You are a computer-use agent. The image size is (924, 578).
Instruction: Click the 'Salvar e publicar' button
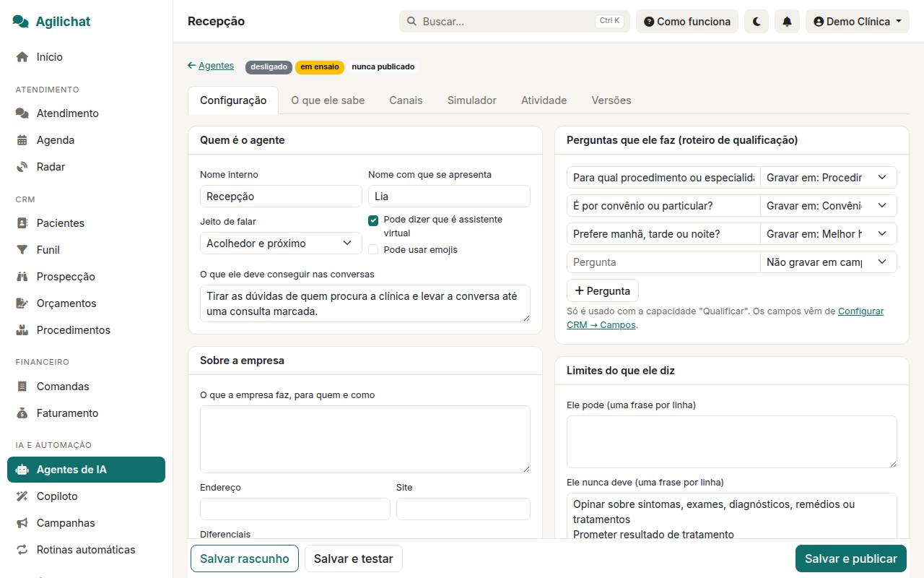(x=851, y=558)
